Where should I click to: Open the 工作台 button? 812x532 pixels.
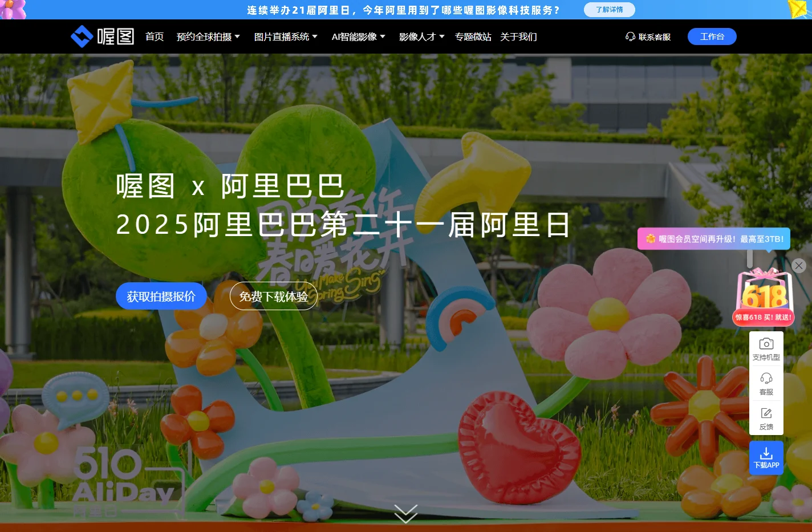[712, 36]
